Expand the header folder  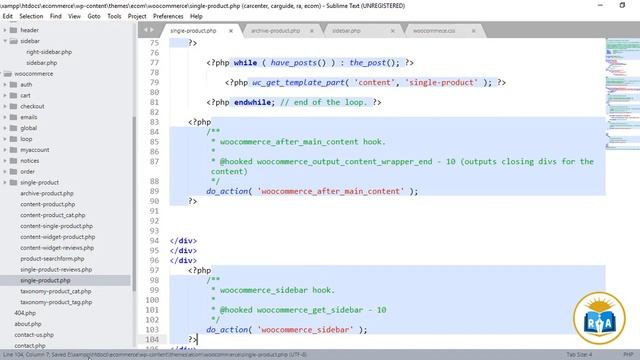click(5, 30)
